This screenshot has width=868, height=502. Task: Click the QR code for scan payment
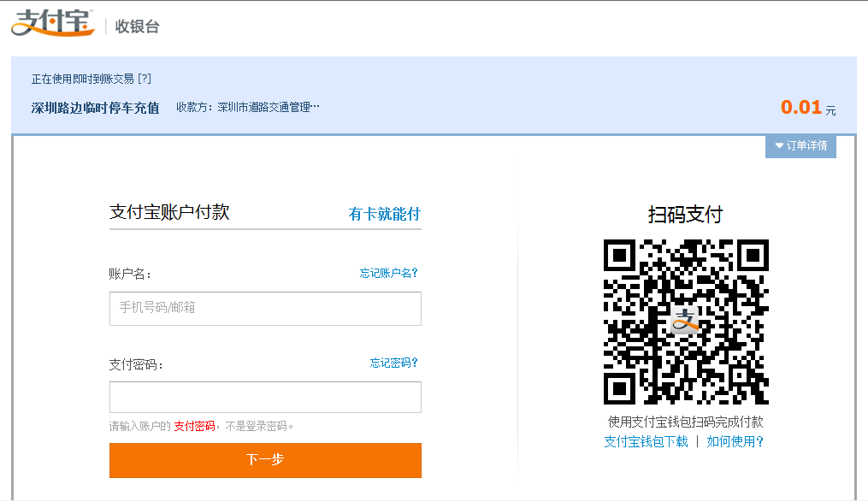(686, 322)
